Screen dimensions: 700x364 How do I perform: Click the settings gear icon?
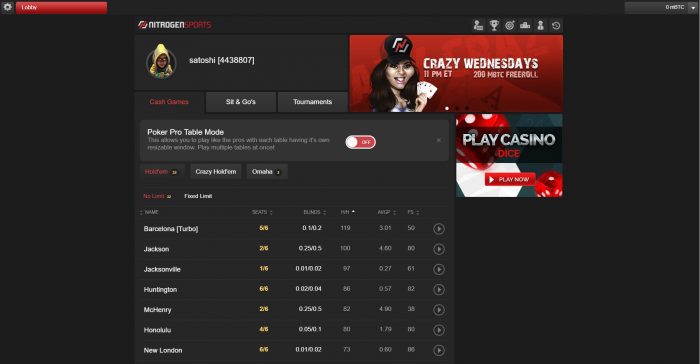click(7, 7)
